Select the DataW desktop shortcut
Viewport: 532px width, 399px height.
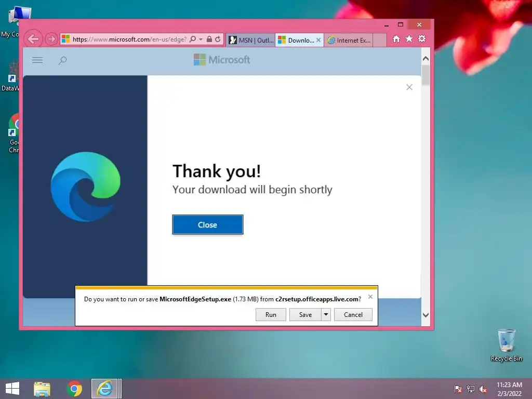[x=10, y=76]
